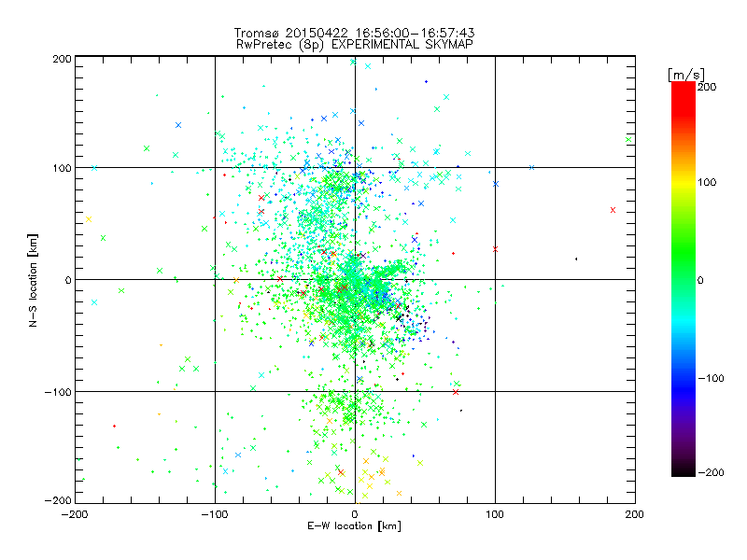Pick the y-axis tick label "200"

tap(62, 59)
